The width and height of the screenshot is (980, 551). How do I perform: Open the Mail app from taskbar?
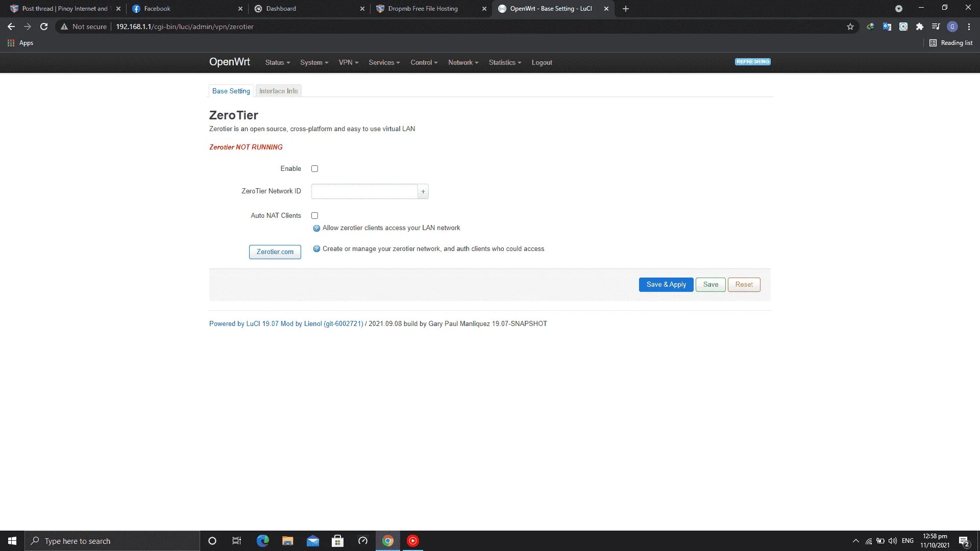click(x=312, y=541)
